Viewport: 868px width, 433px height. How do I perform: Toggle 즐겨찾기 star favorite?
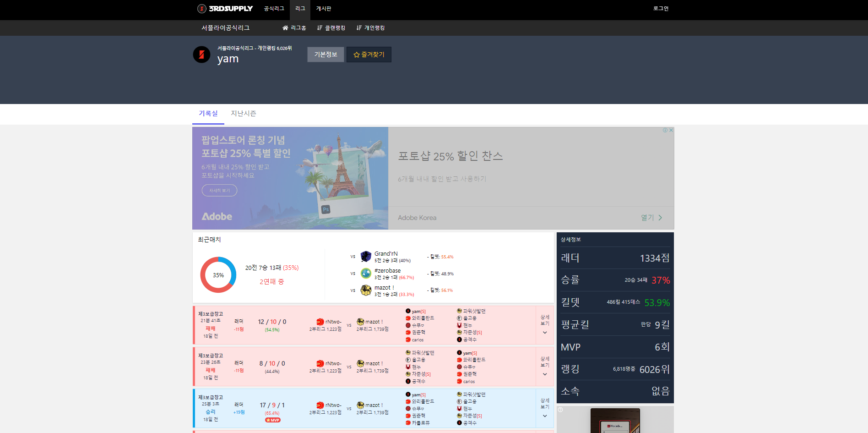(x=369, y=55)
